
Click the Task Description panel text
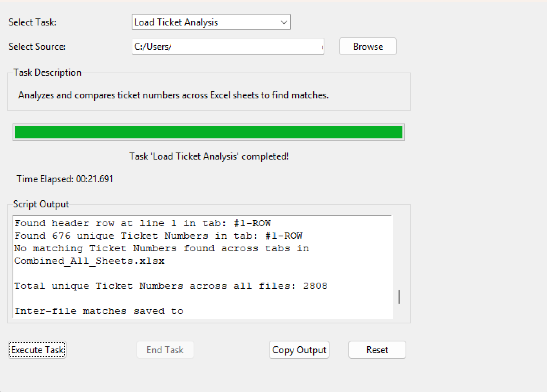[x=173, y=95]
